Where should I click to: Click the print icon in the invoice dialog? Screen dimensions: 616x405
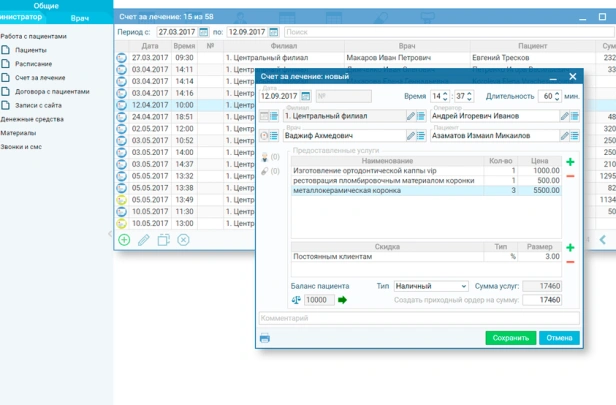point(265,338)
